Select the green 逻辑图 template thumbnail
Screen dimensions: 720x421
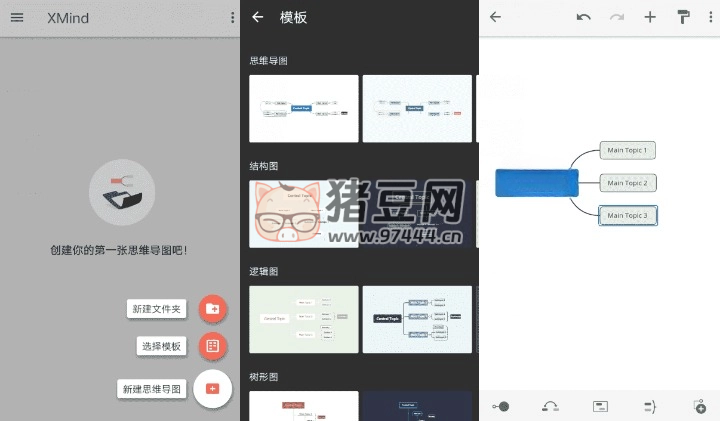(304, 320)
